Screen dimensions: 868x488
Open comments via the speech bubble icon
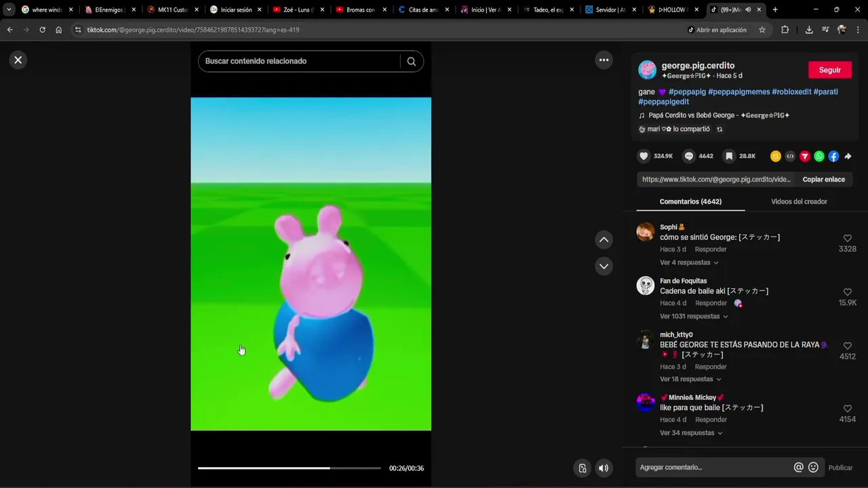click(x=689, y=156)
